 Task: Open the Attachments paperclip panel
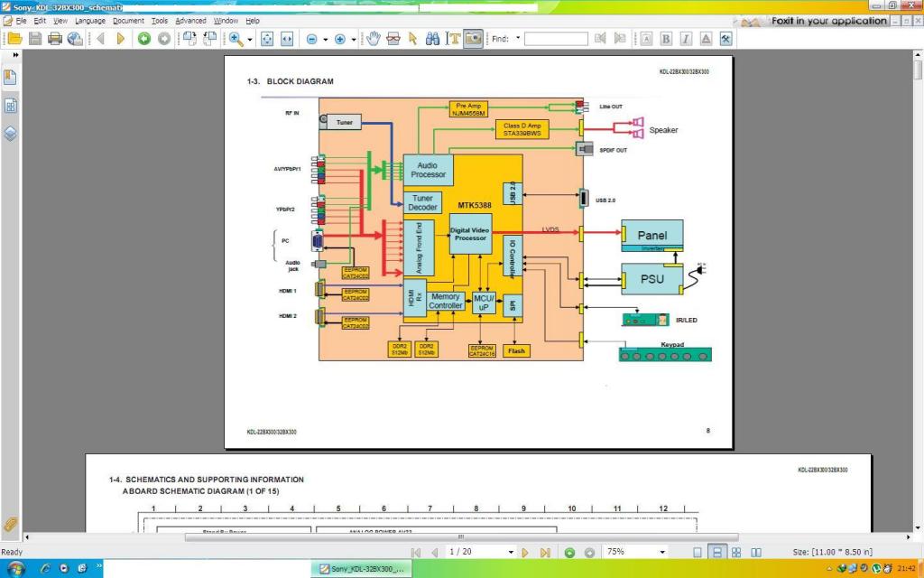[10, 524]
